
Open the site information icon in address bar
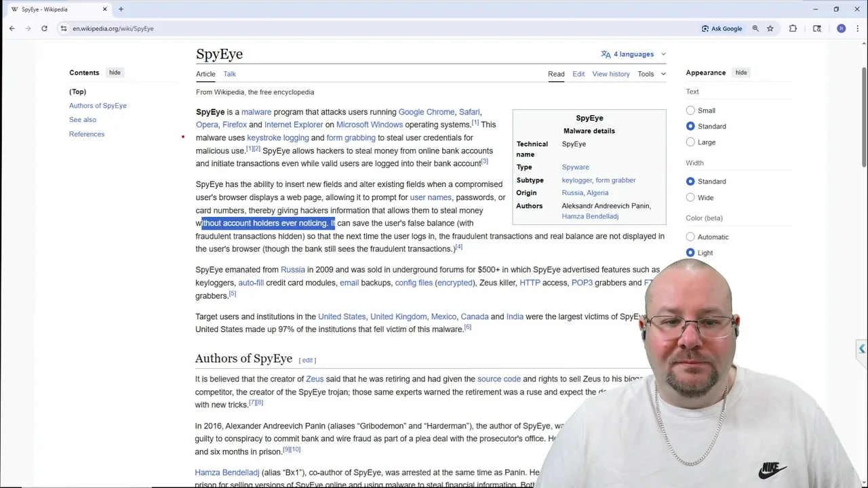click(64, 28)
